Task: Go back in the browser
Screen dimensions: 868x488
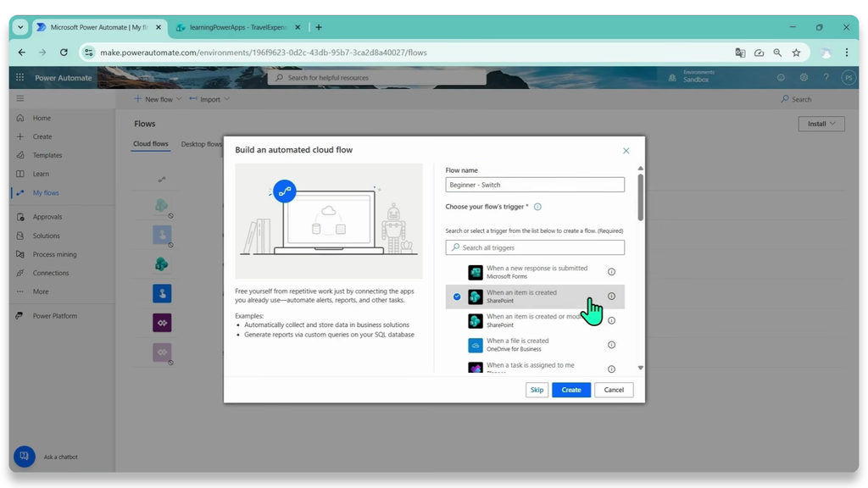Action: click(x=21, y=52)
